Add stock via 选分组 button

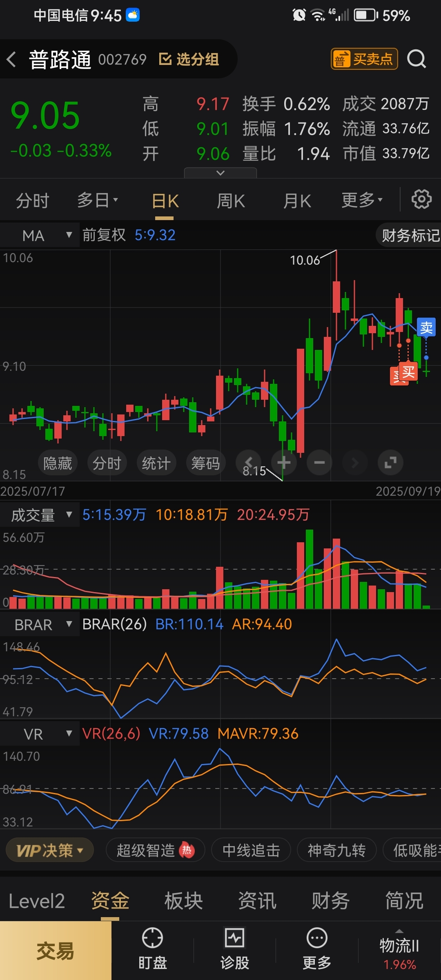(x=189, y=59)
